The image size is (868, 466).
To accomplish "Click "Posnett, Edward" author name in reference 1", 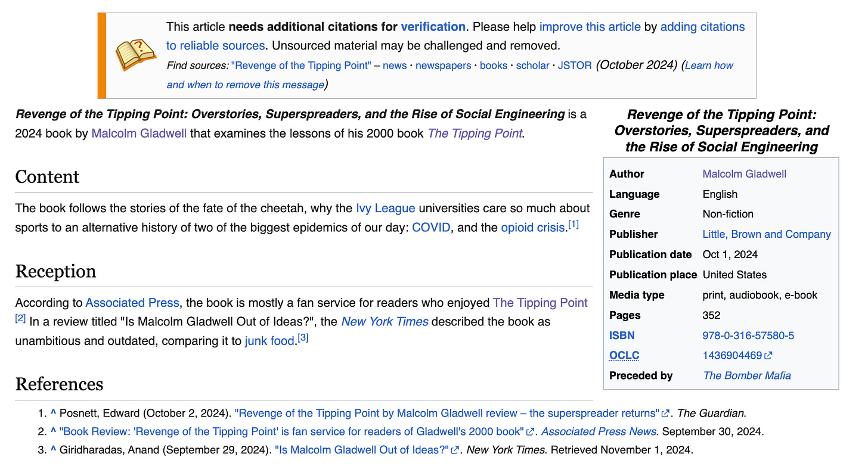I will (100, 414).
